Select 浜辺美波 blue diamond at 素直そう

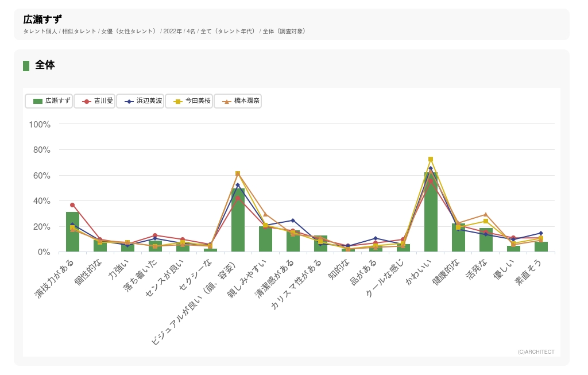(541, 233)
